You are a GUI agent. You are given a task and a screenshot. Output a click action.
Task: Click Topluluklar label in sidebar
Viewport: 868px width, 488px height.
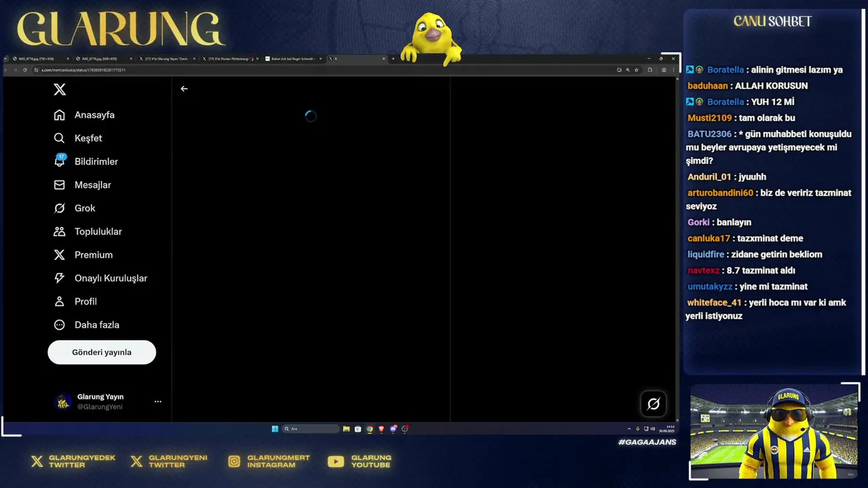(x=98, y=232)
